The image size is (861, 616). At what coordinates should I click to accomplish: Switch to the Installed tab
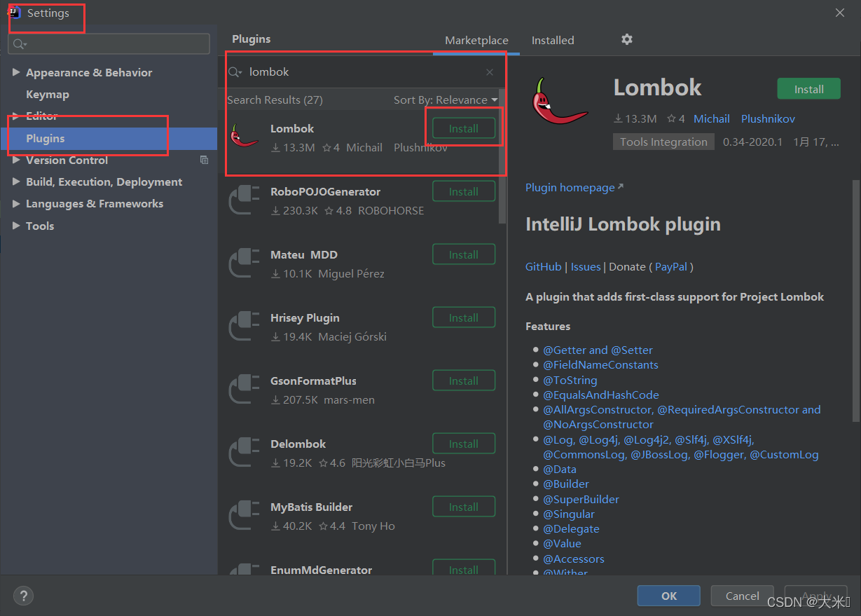point(553,41)
